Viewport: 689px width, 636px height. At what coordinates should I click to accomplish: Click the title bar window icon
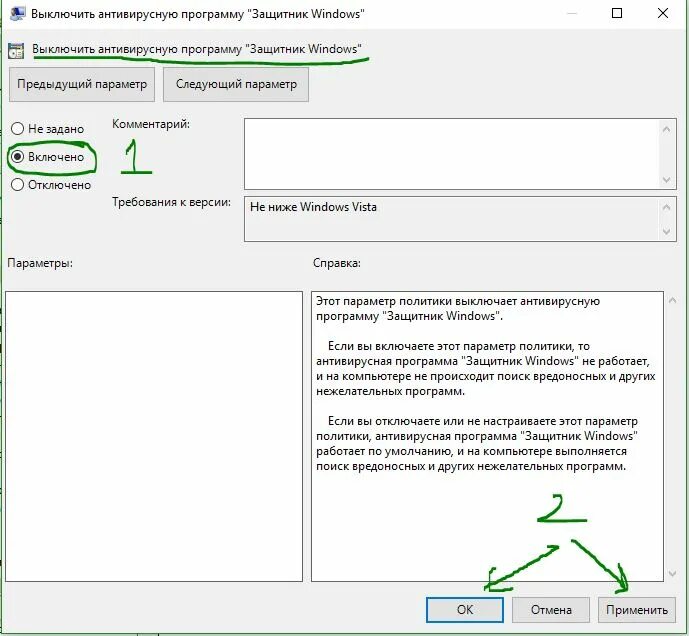click(18, 14)
